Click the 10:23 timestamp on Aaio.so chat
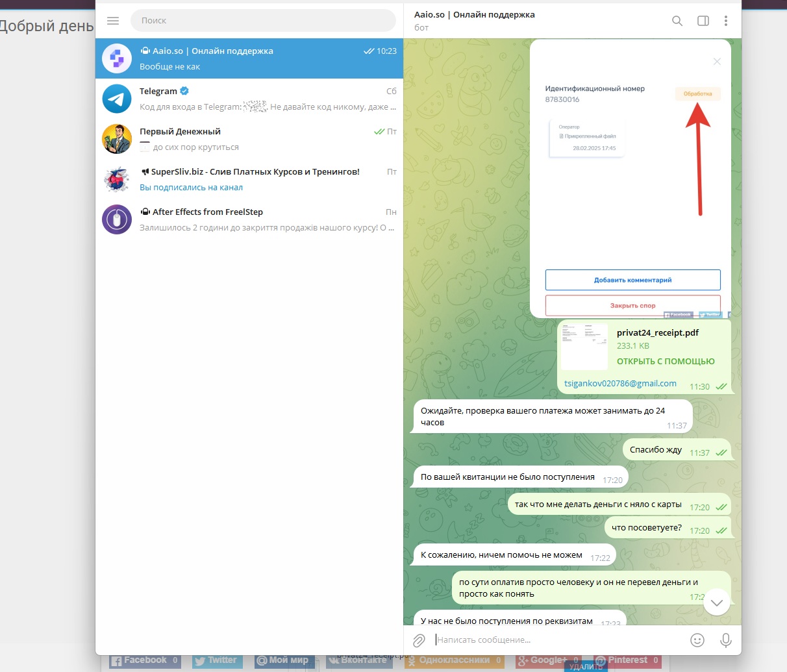The height and width of the screenshot is (672, 787). tap(386, 51)
